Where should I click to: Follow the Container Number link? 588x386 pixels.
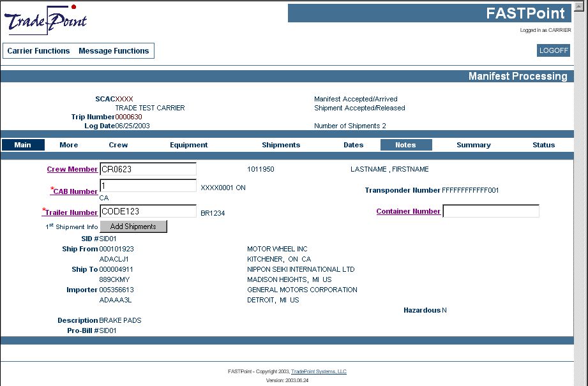(x=409, y=211)
